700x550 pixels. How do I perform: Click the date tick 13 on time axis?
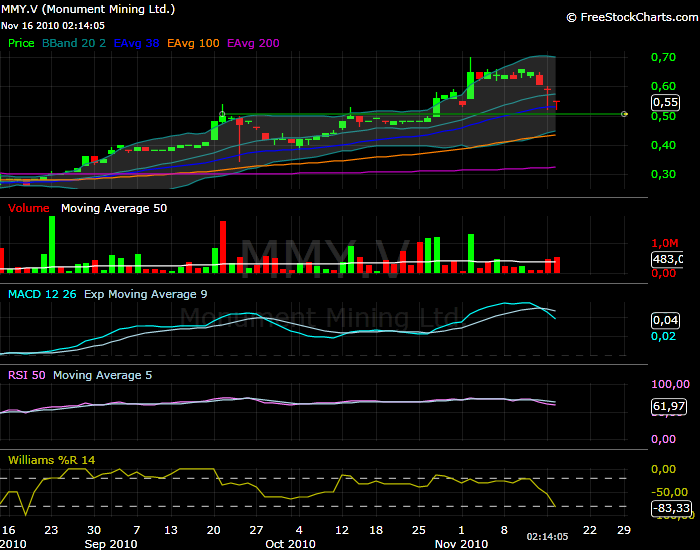171,530
